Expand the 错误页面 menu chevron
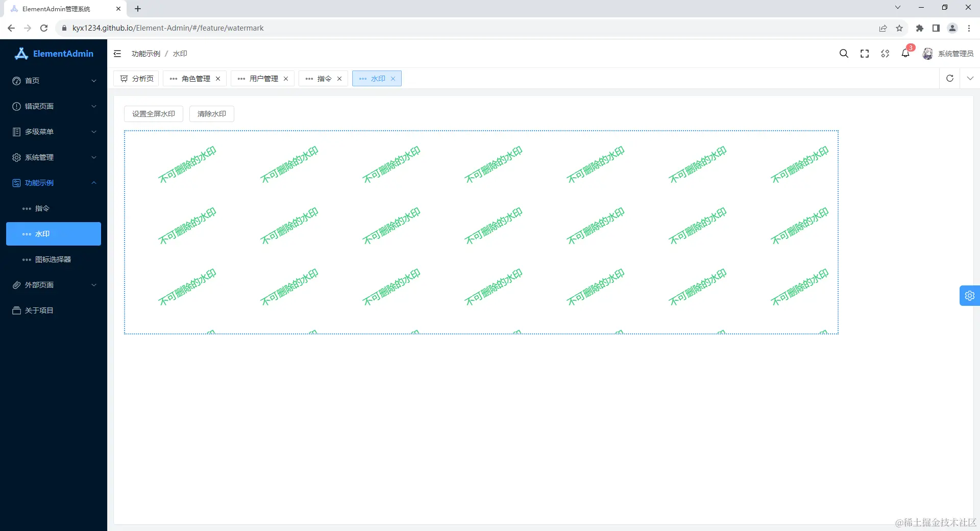 [x=94, y=106]
